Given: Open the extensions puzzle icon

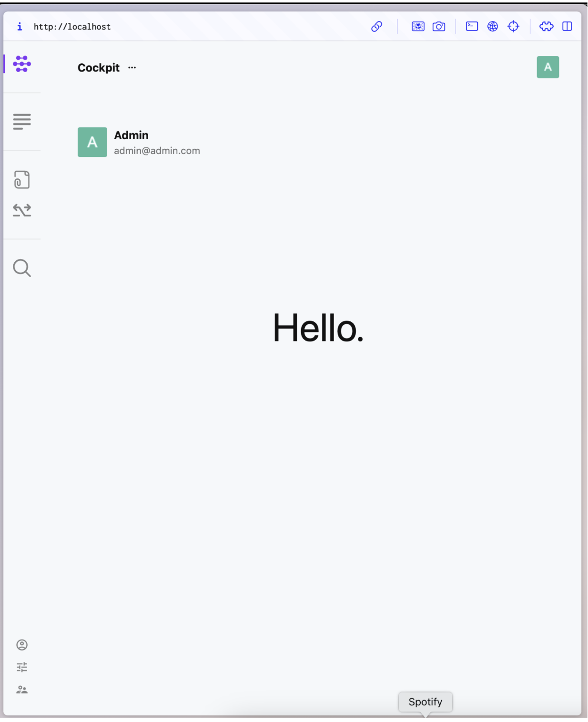Looking at the screenshot, I should (547, 26).
